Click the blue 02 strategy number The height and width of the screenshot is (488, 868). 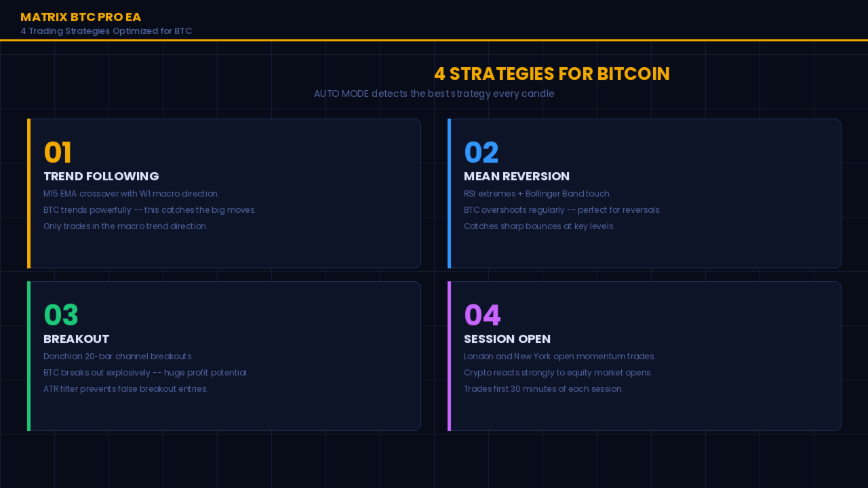tap(481, 152)
